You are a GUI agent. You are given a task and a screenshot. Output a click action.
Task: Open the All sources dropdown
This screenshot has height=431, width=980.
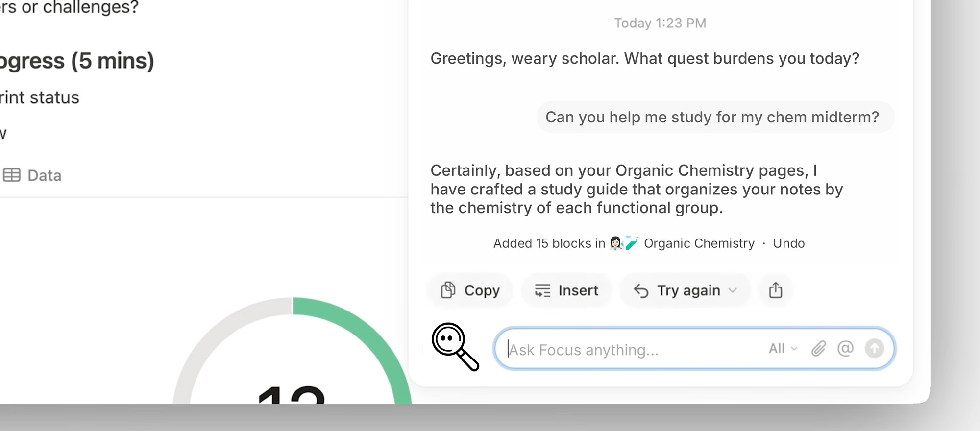(x=783, y=349)
